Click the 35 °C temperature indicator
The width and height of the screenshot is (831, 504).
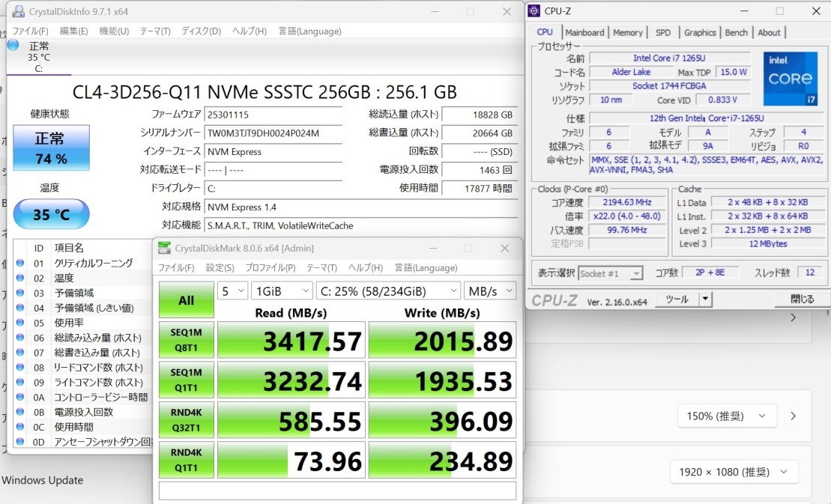pos(51,215)
